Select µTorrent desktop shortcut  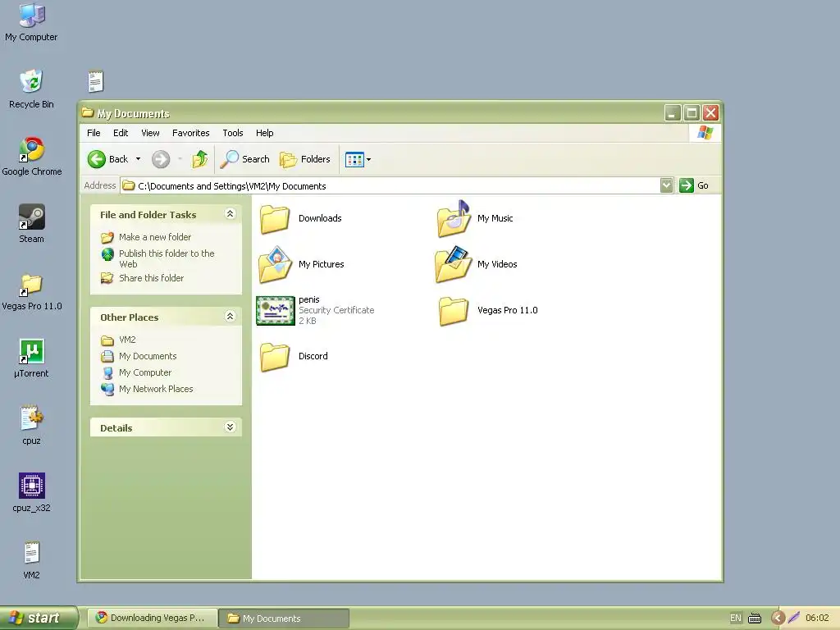32,358
